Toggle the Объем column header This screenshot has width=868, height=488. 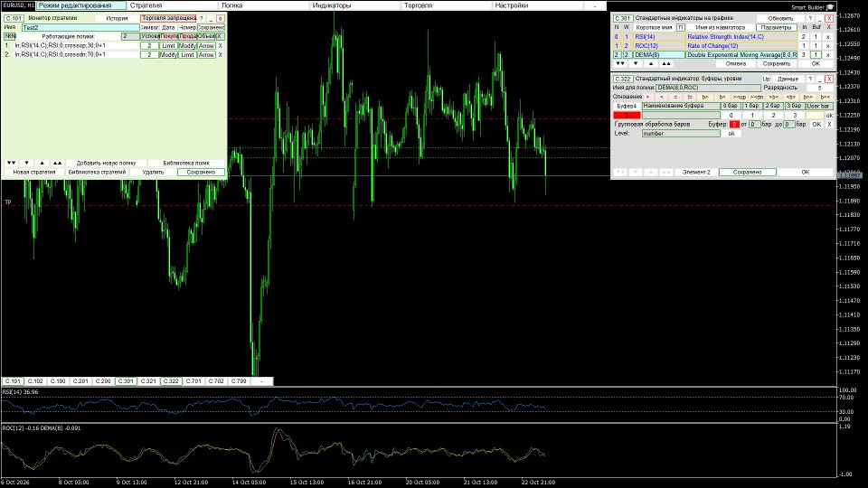click(206, 36)
